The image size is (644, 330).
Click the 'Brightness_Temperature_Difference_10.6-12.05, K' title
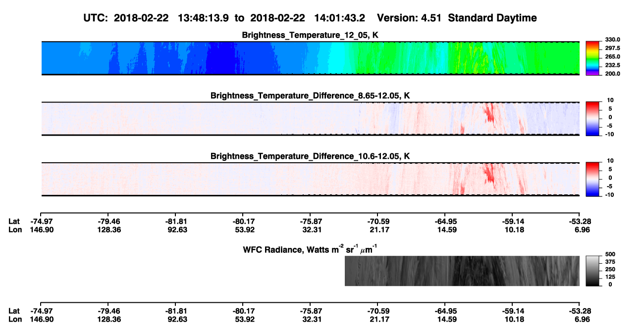pos(311,156)
